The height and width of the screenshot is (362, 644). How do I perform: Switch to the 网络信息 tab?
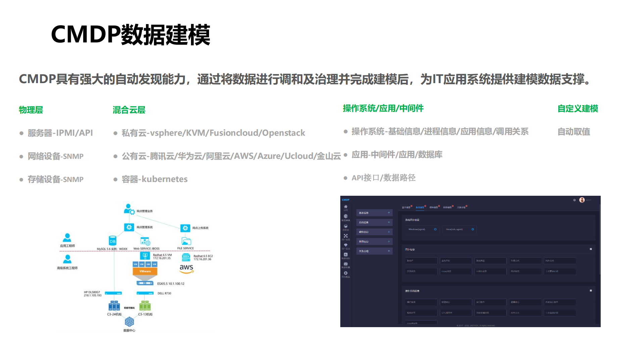(x=447, y=207)
